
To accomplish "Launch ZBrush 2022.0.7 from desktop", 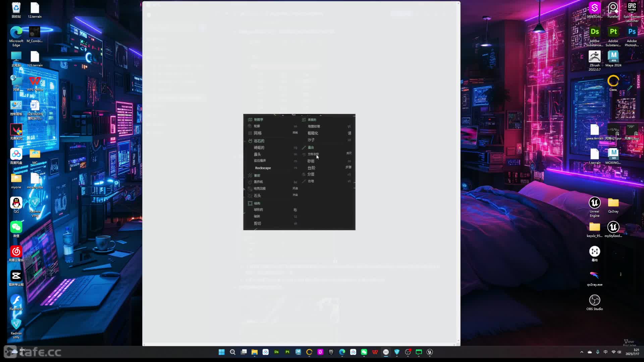I will point(595,61).
